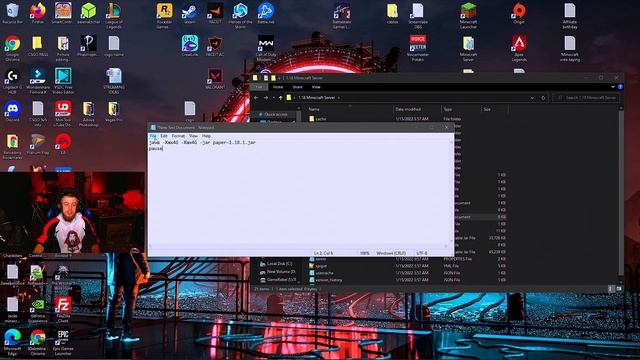Open the FACEIT AC shortcut
The height and width of the screenshot is (360, 640).
tap(215, 46)
